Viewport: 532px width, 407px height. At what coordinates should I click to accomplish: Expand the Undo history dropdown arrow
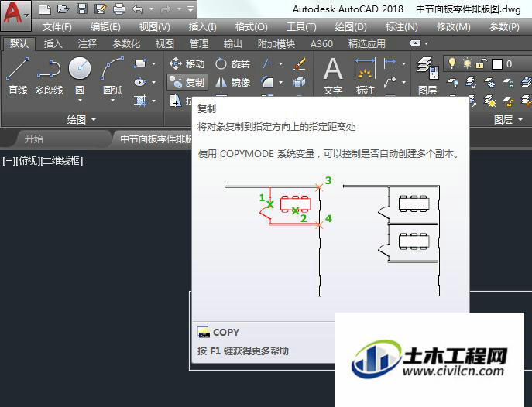pos(151,9)
